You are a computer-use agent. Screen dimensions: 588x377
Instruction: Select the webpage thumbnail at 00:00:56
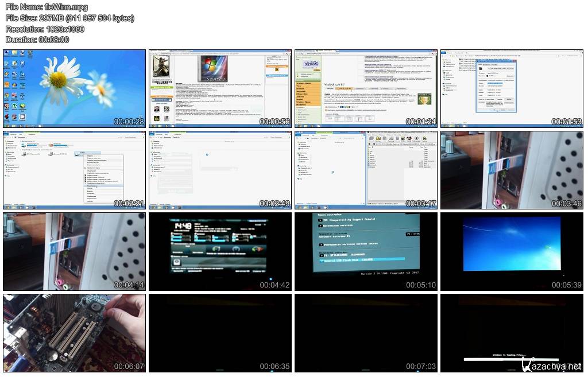[x=220, y=88]
